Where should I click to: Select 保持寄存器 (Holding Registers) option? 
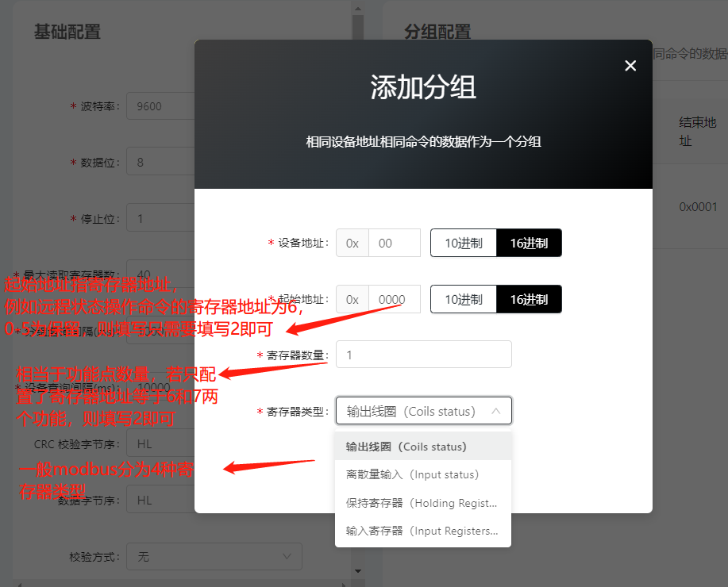tap(423, 502)
